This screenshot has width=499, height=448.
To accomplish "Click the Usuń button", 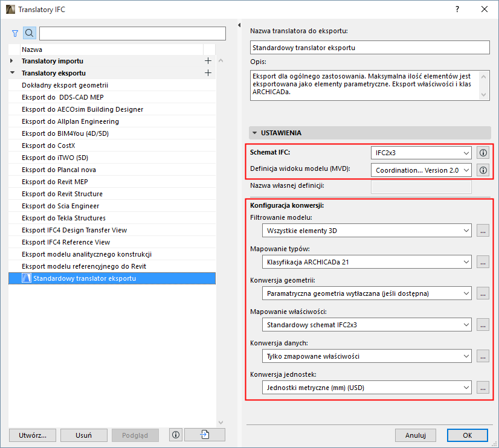I will [x=84, y=435].
